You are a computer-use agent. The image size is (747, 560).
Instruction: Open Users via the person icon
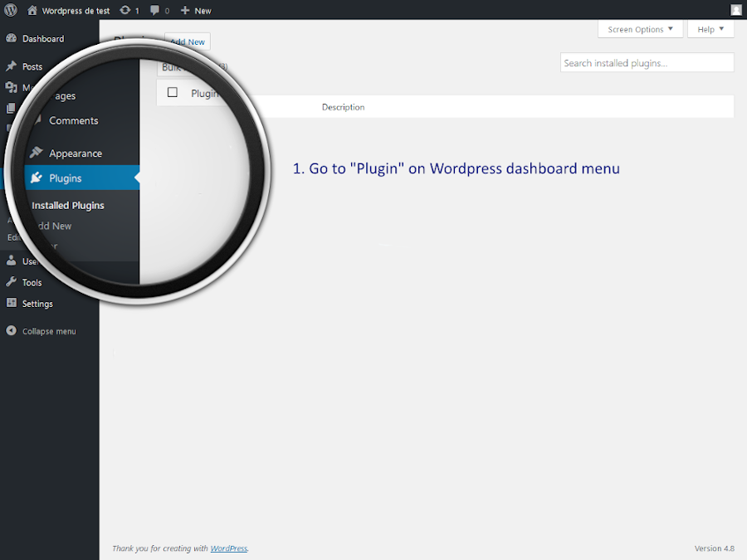point(12,261)
